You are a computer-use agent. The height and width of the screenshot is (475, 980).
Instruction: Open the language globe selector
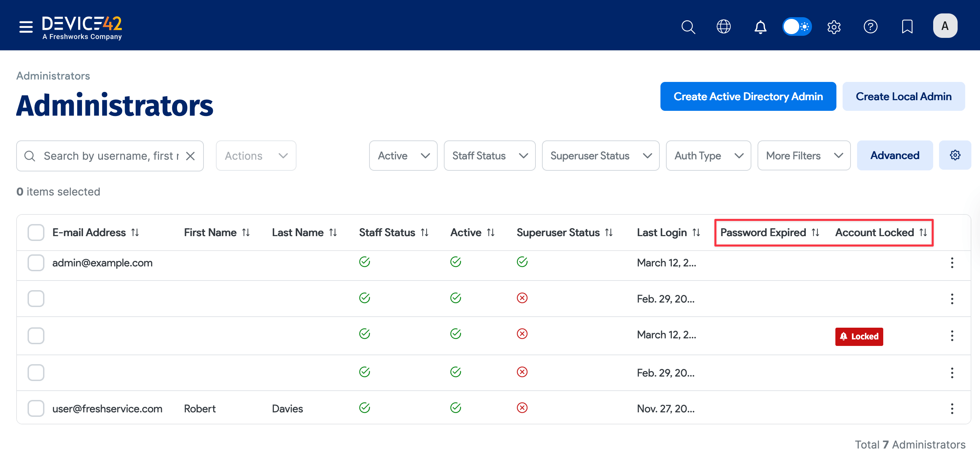pyautogui.click(x=723, y=27)
